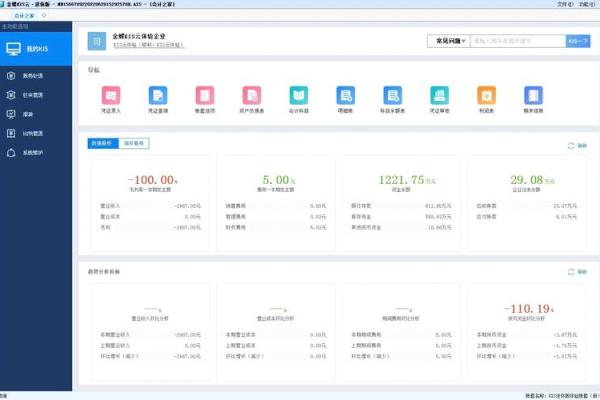Click the 货币资金环比分析 card title
600x400 pixels.
(x=527, y=318)
